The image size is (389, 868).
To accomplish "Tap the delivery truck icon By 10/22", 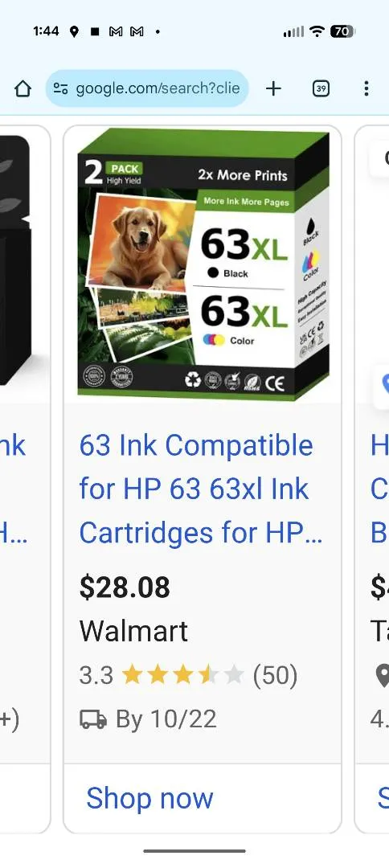I will pos(93,719).
